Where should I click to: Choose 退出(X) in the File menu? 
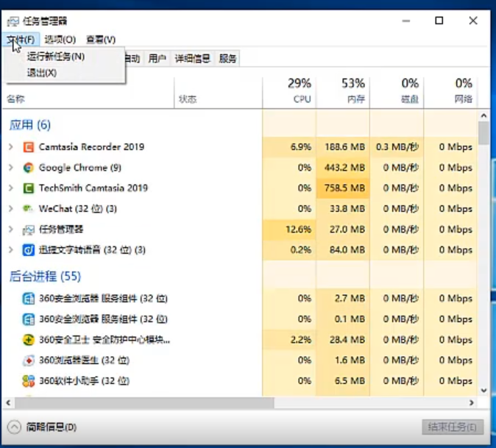(x=42, y=73)
